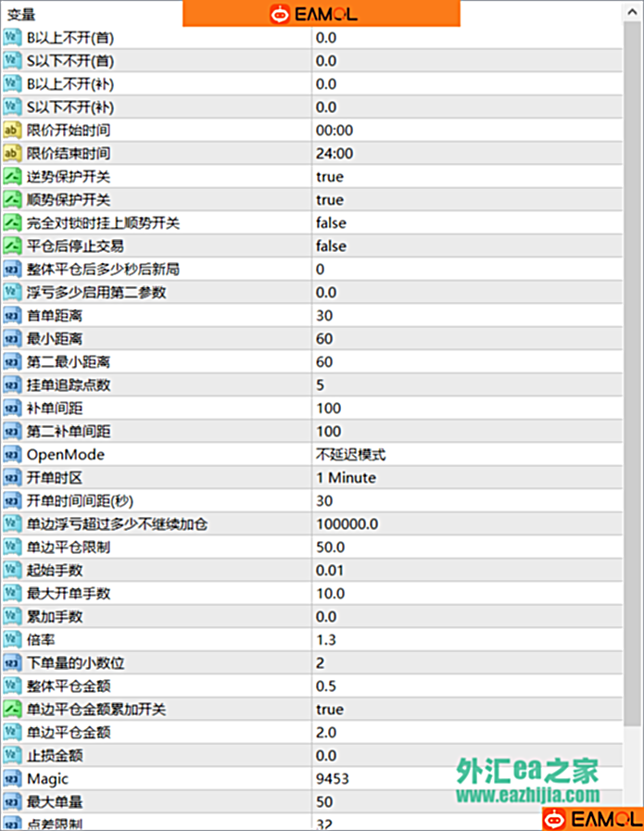The image size is (644, 831).
Task: Select the icon beside OpenMode
Action: 12,455
